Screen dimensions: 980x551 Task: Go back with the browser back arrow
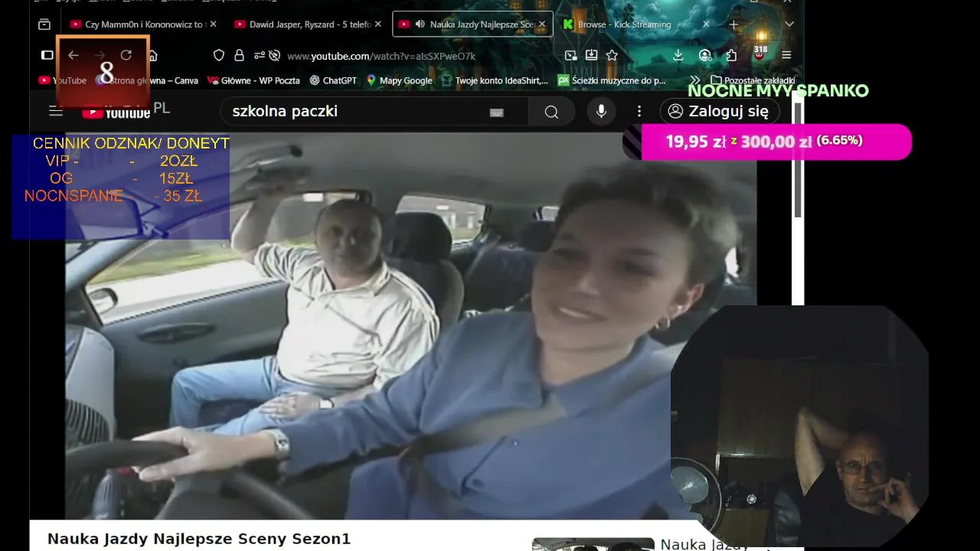73,55
